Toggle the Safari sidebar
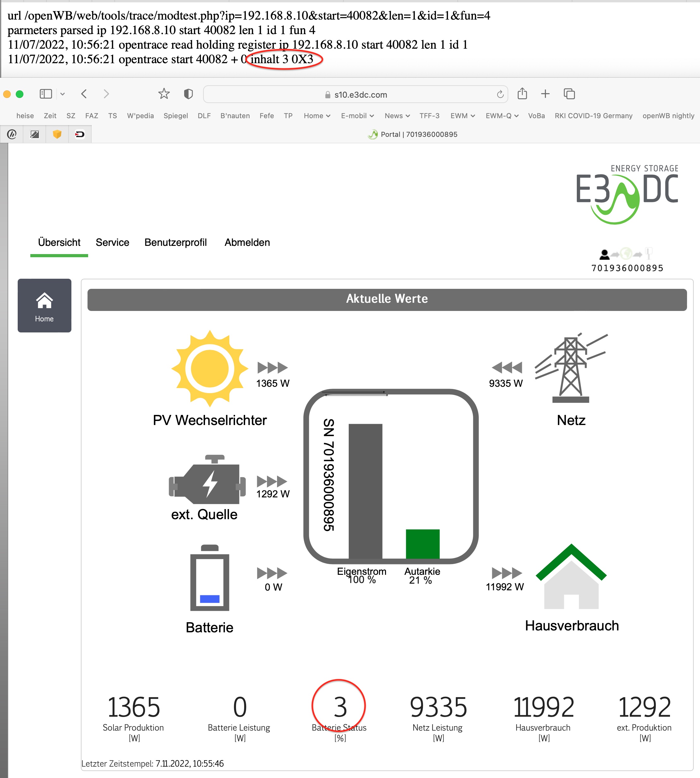The width and height of the screenshot is (700, 778). pyautogui.click(x=46, y=94)
